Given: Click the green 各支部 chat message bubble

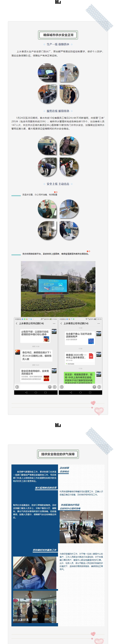Looking at the screenshot, I should 79,378.
